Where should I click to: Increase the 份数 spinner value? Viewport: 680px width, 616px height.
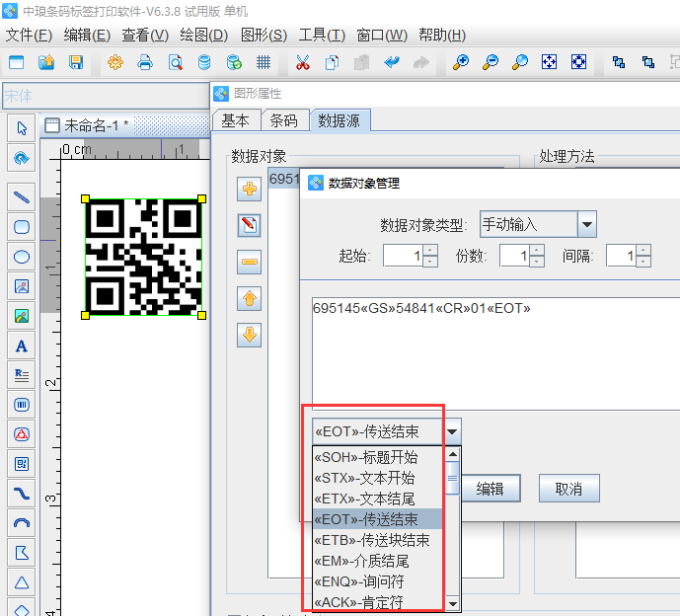tap(537, 251)
